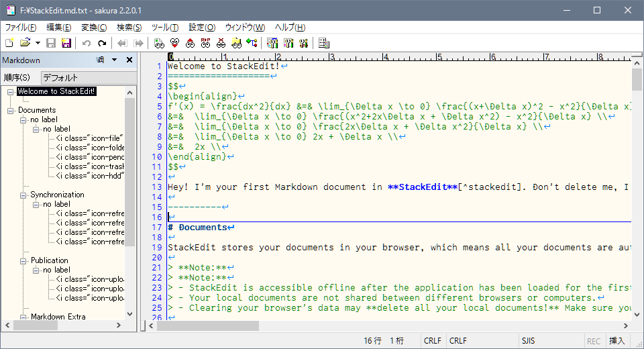The height and width of the screenshot is (349, 644).
Task: Click the outline tree's horizontal scrollbar right arrow
Action: [x=119, y=325]
